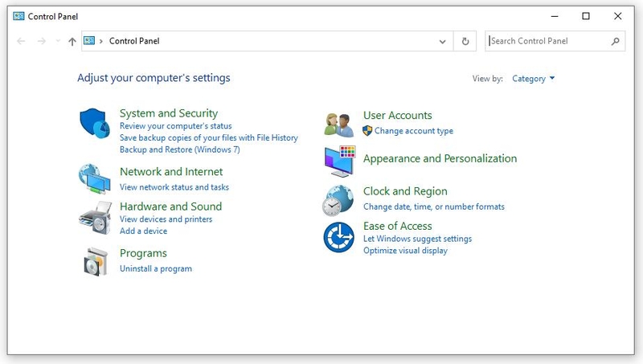The width and height of the screenshot is (643, 364).
Task: Open Backup and Restore (Windows 7) link
Action: pyautogui.click(x=179, y=149)
